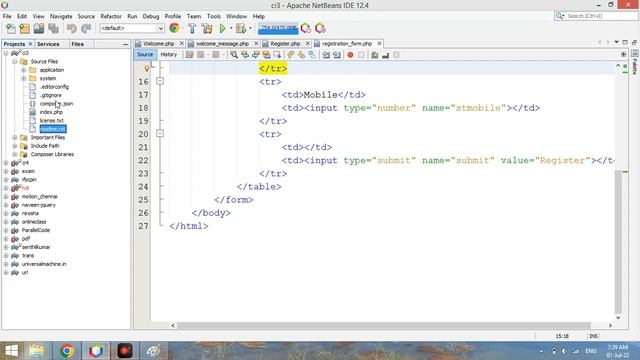Close the registration_form.php editor tab
Viewport: 640px width, 360px height.
tap(379, 43)
